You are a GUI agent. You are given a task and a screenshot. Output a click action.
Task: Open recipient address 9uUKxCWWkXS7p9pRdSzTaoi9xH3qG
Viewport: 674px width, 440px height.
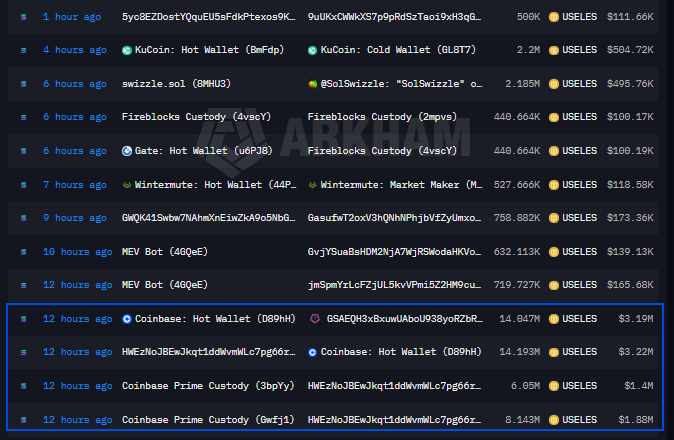coord(394,17)
